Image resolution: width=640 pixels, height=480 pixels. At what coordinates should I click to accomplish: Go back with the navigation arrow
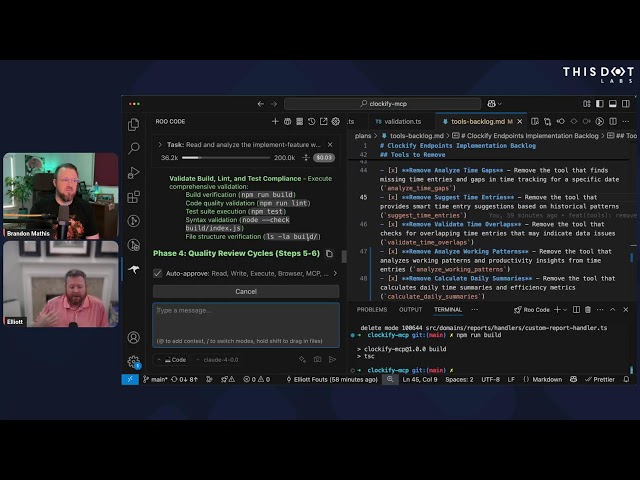260,104
